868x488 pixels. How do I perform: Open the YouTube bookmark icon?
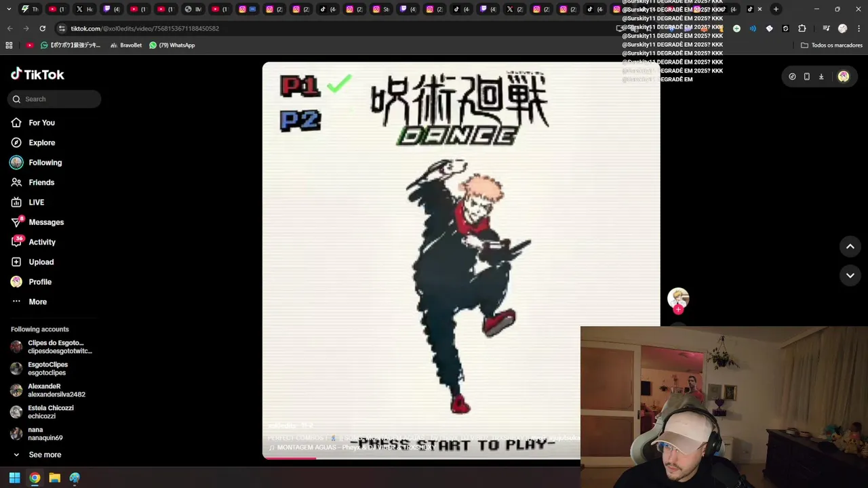point(30,45)
